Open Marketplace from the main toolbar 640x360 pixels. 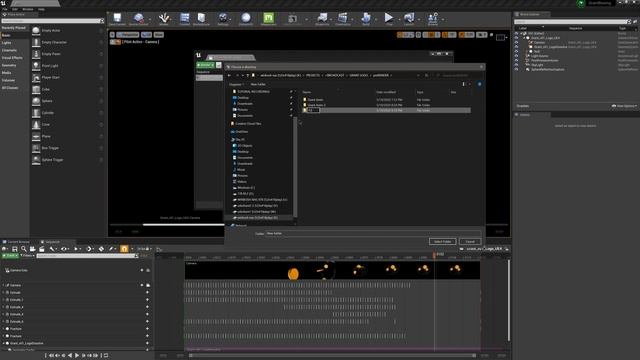click(x=201, y=18)
